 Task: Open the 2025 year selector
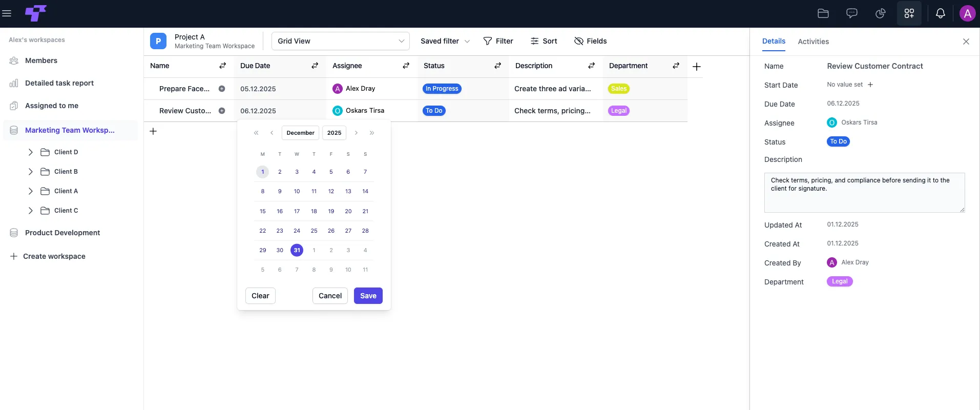[x=335, y=133]
